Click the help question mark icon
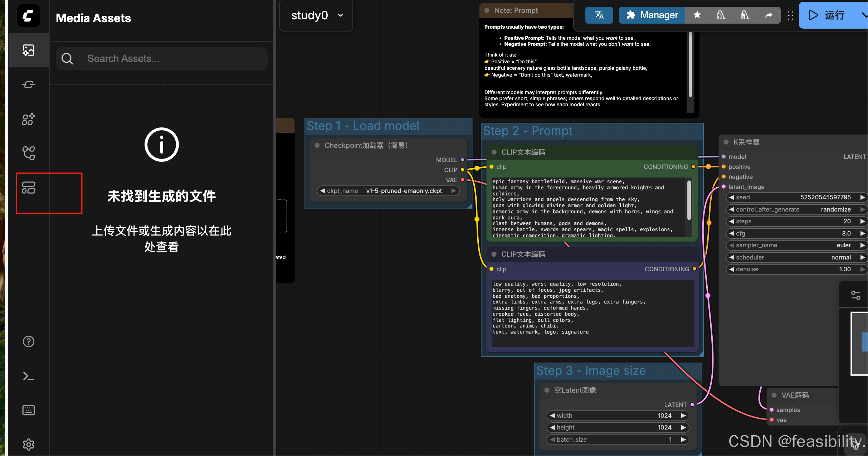The width and height of the screenshot is (868, 456). 28,341
